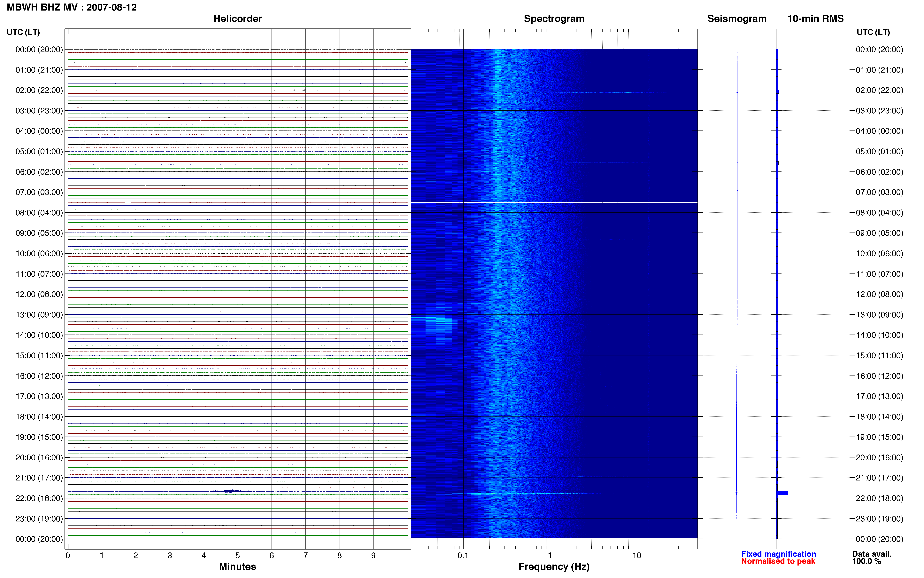Click the small gap in the helicorder trace near 07:30

coord(128,202)
